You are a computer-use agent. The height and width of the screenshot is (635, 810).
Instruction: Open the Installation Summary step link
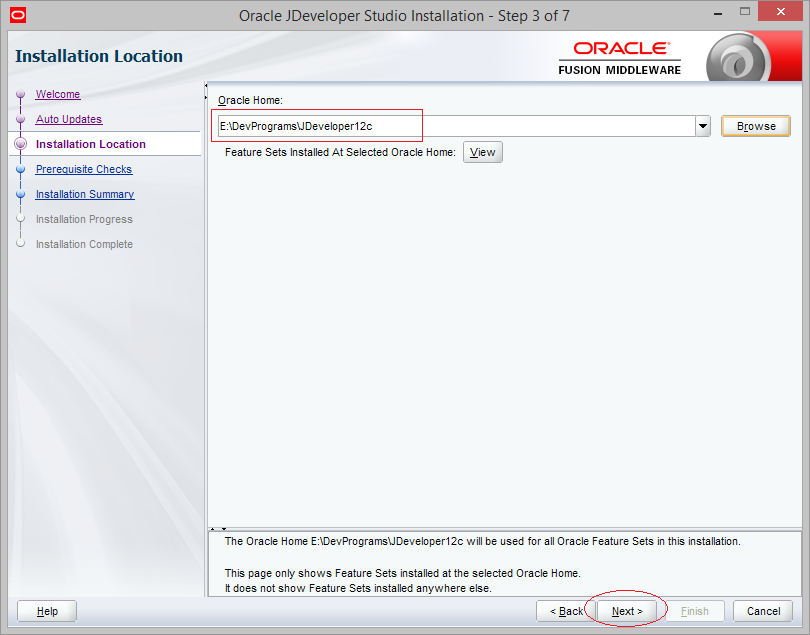pyautogui.click(x=85, y=194)
